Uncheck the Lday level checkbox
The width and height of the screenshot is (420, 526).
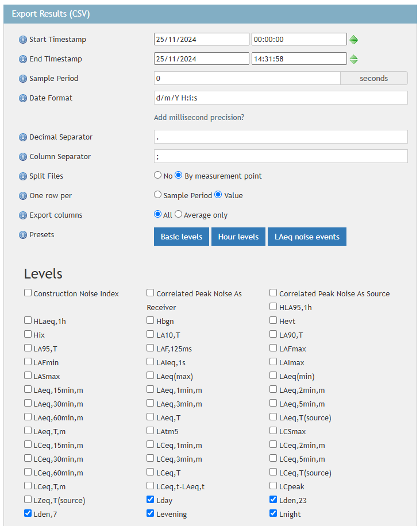pyautogui.click(x=151, y=500)
